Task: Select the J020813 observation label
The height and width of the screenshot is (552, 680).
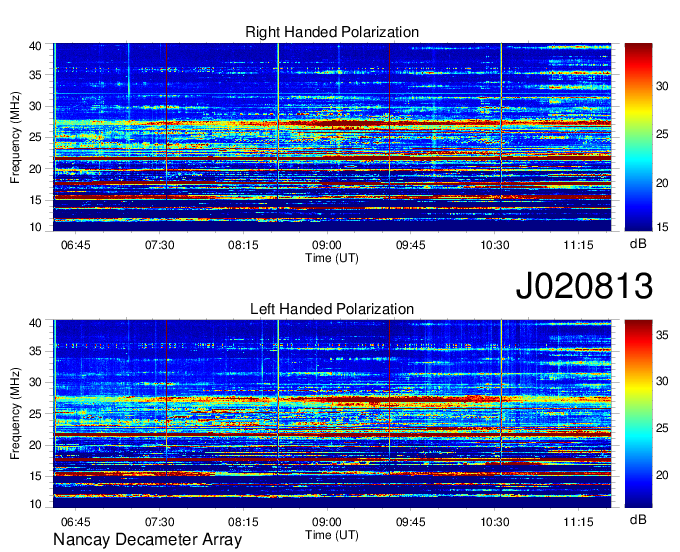Action: click(x=584, y=285)
